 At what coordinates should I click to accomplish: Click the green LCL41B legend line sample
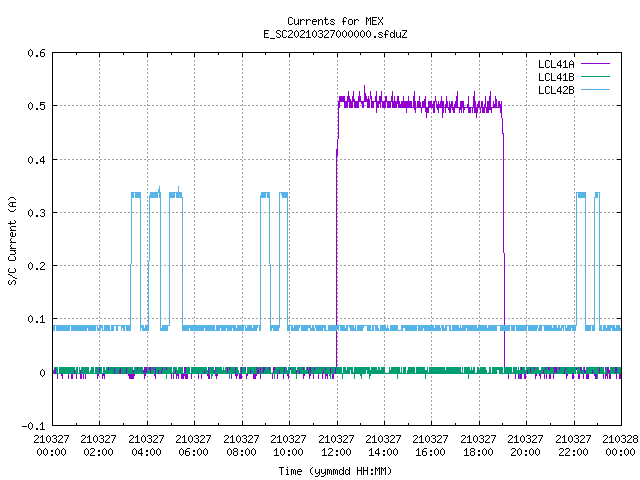[595, 76]
